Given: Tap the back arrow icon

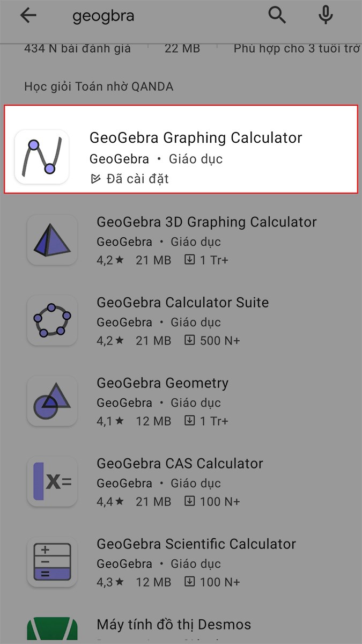Looking at the screenshot, I should [28, 16].
